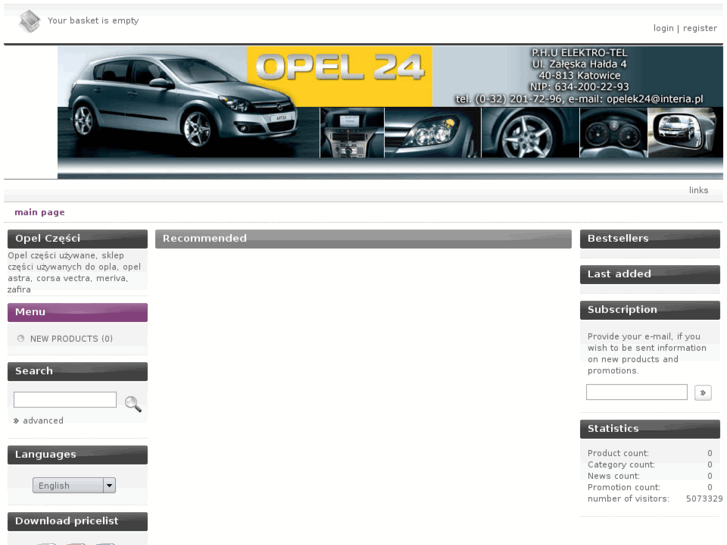Click the Menu panel header

pos(77,312)
